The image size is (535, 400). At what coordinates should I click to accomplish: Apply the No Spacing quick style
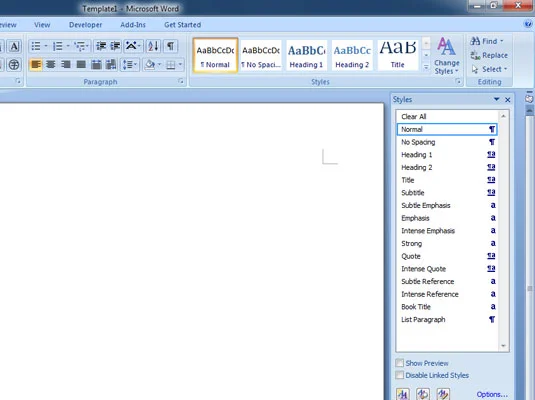pyautogui.click(x=261, y=56)
